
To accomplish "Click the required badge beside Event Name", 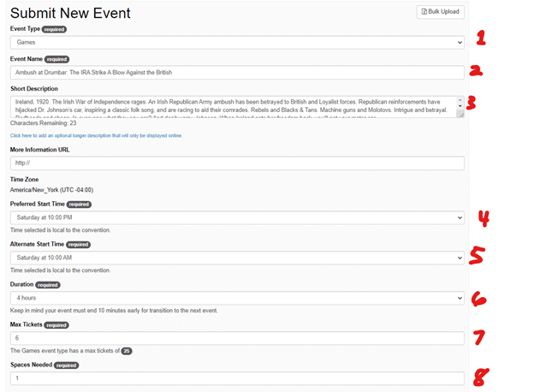I will (58, 60).
